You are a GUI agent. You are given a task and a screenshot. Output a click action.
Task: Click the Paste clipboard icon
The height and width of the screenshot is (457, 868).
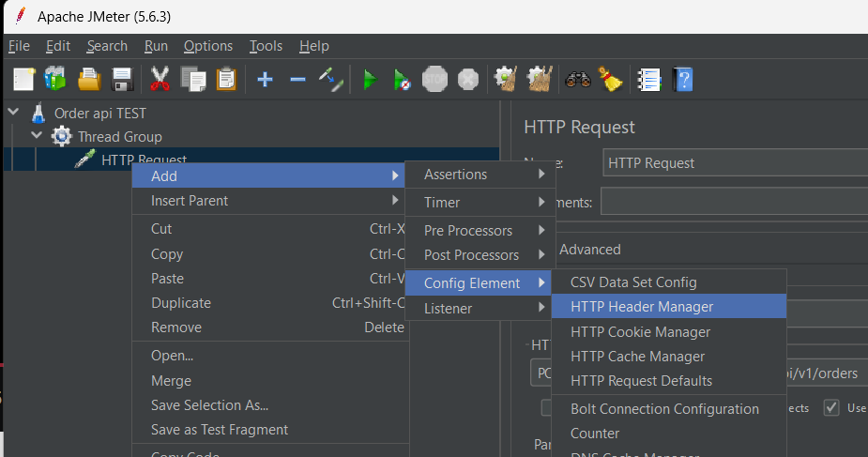[226, 79]
